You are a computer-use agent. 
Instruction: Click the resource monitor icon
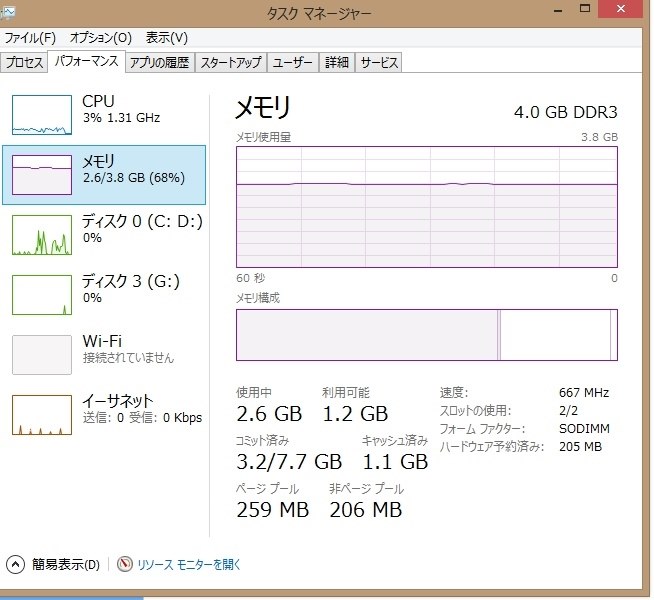point(125,564)
